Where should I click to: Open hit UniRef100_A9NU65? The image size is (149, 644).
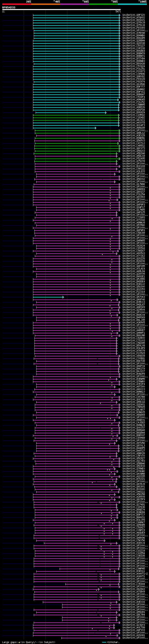[133, 99]
